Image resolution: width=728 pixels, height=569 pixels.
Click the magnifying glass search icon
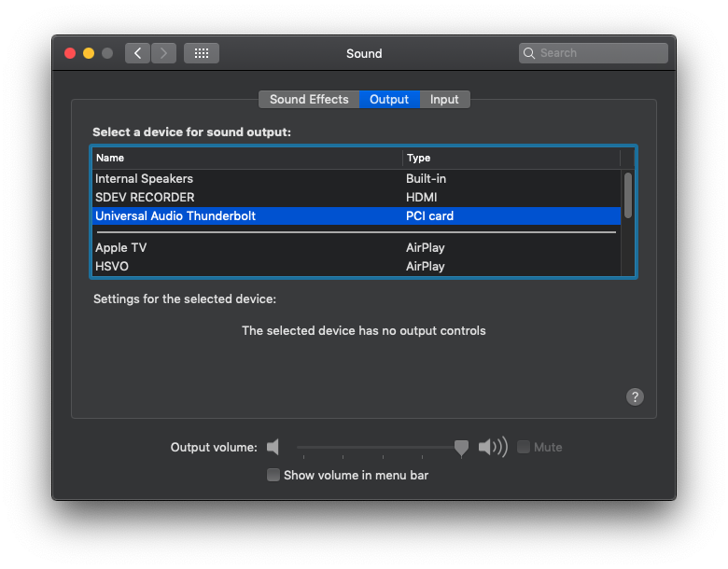coord(529,53)
